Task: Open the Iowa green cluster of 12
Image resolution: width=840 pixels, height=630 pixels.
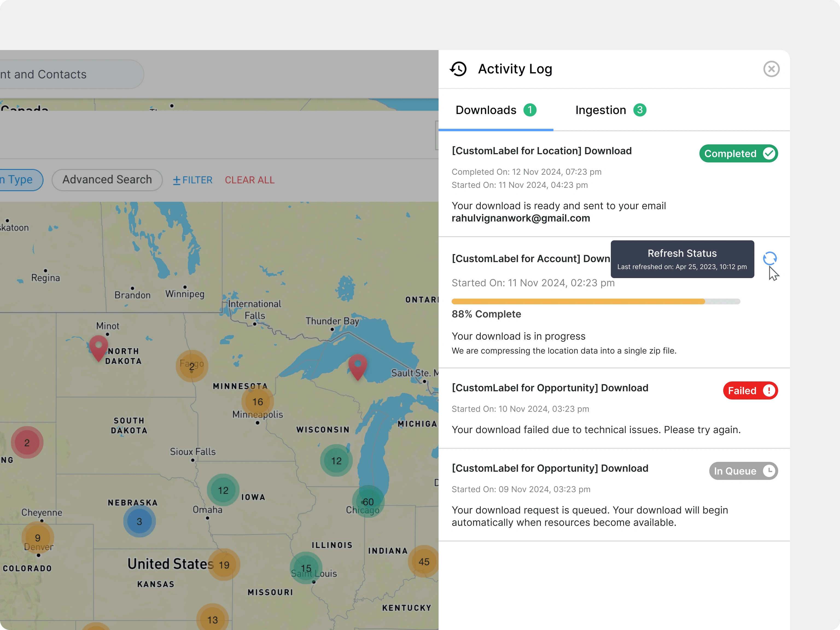Action: (223, 490)
